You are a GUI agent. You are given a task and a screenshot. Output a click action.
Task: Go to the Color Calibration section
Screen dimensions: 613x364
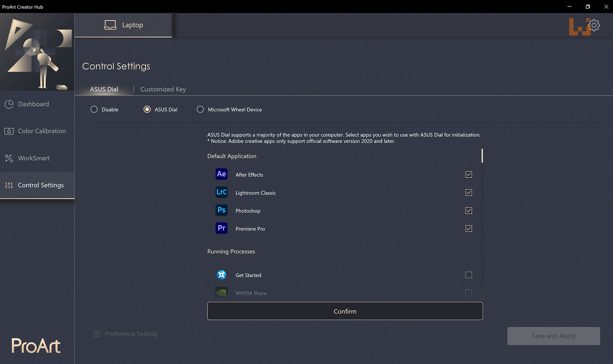coord(42,131)
